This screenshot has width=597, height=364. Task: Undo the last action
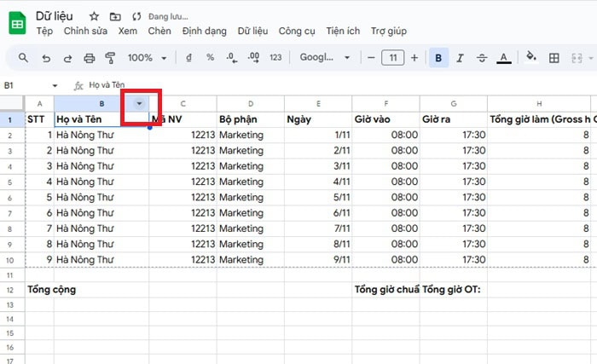(x=45, y=58)
